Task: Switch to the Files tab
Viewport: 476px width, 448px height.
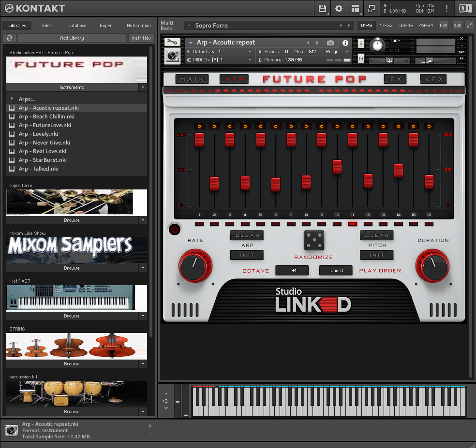Action: [47, 26]
